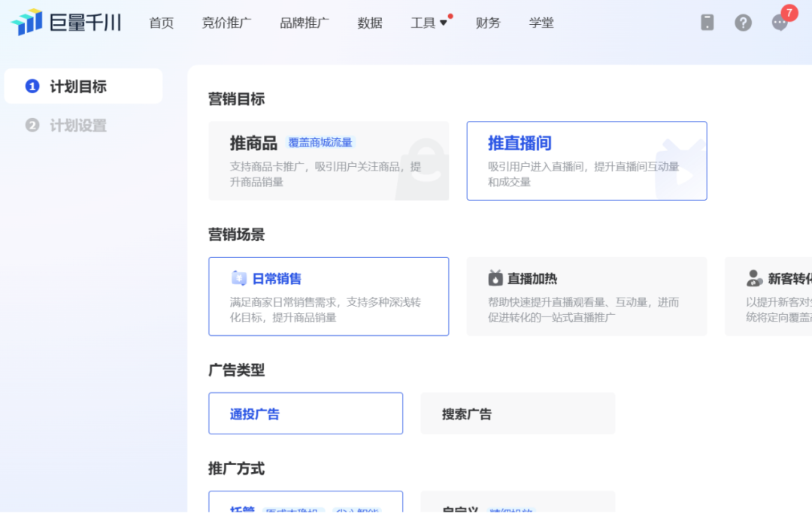Click the 巨量千川 logo
812x517 pixels.
(x=65, y=23)
